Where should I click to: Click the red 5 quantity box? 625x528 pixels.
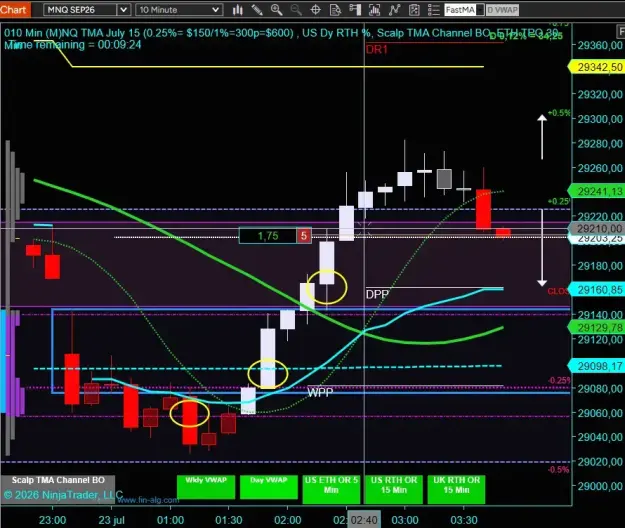click(x=304, y=236)
